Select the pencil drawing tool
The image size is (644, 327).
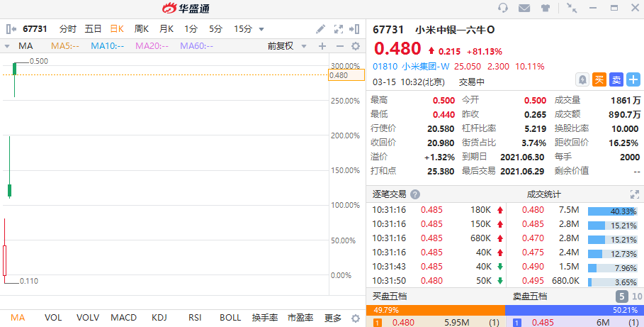coord(320,29)
